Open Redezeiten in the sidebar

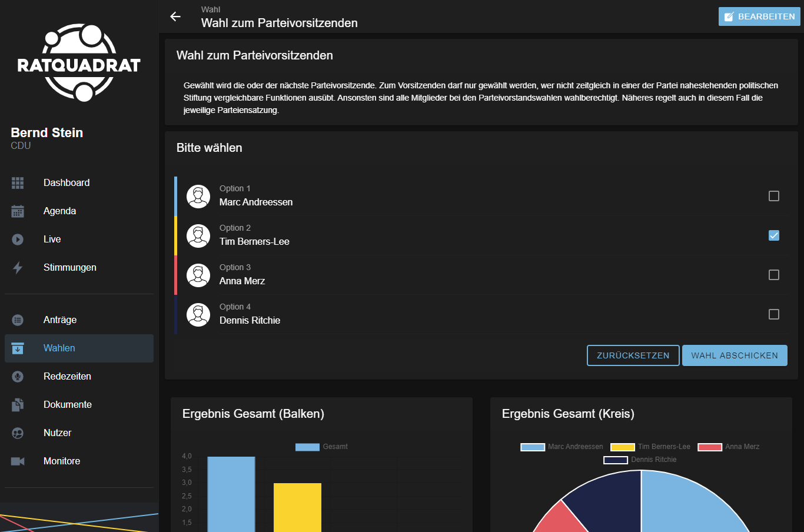79,377
